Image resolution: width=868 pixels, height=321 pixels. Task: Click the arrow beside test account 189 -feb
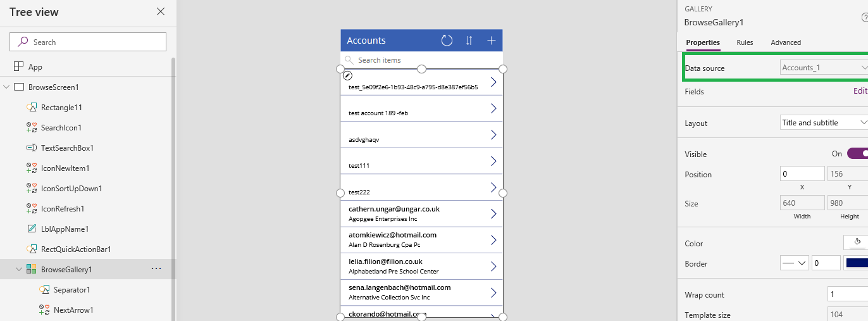[x=493, y=108]
